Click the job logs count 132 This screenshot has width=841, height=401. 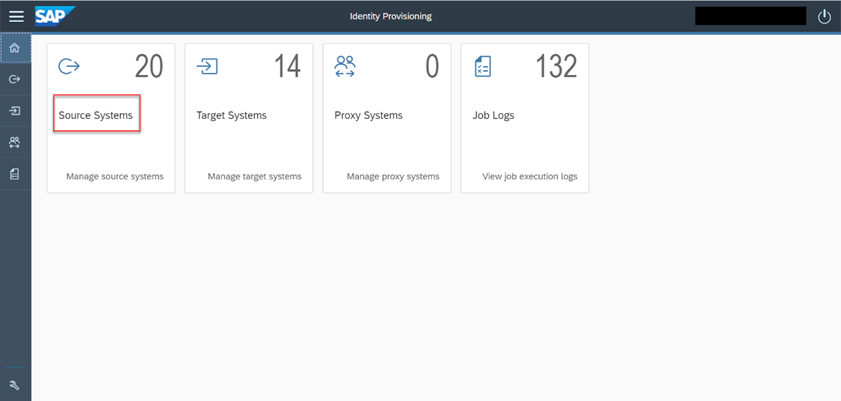click(556, 67)
